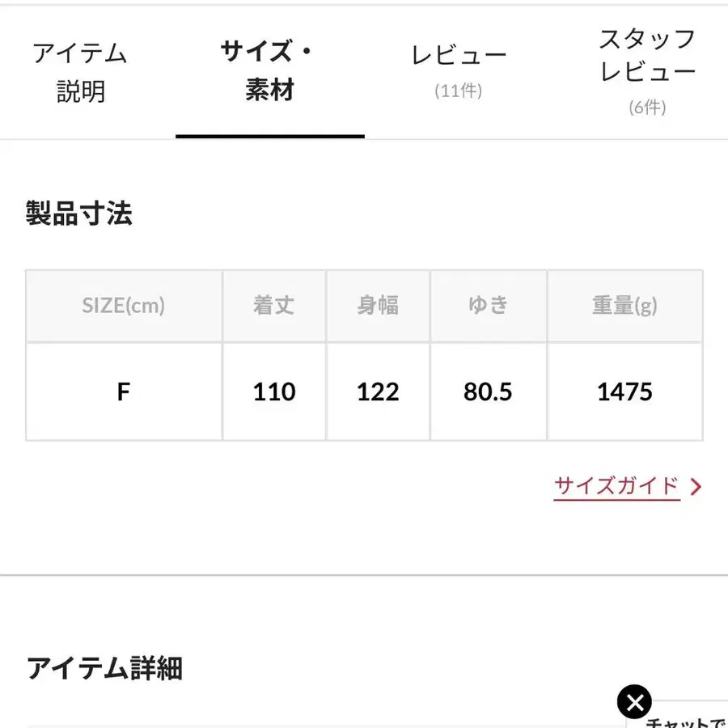This screenshot has width=728, height=728.
Task: Open the チャットで chat button
Action: click(x=688, y=720)
